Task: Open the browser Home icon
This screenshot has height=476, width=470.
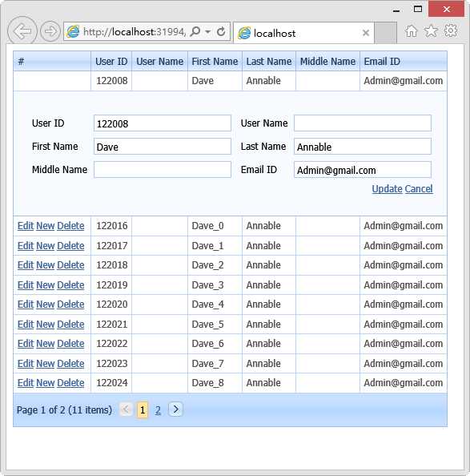Action: coord(412,31)
